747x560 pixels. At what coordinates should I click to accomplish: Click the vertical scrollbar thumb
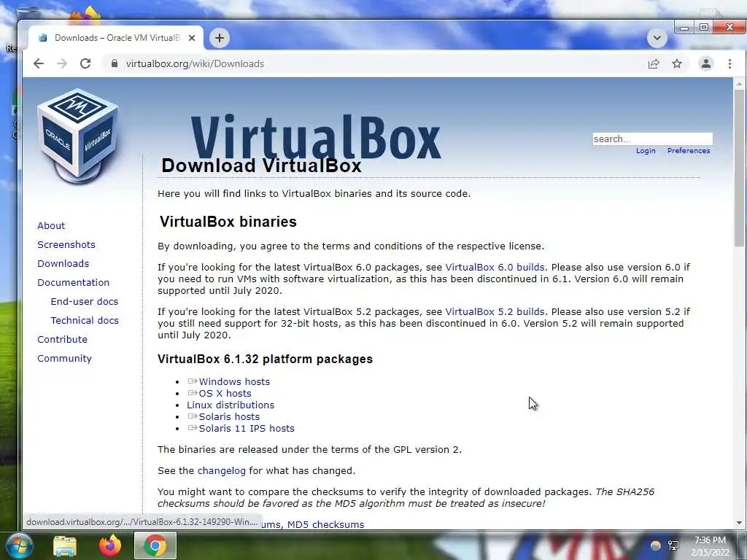739,168
